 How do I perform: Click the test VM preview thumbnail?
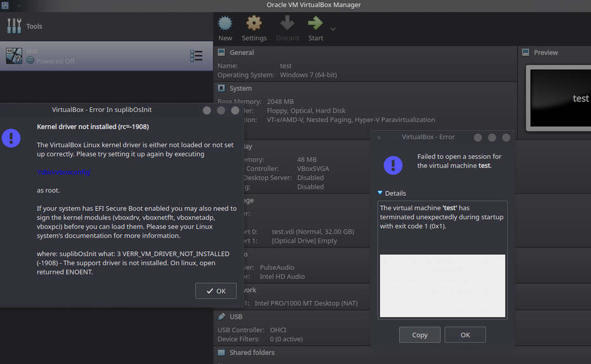coord(560,98)
